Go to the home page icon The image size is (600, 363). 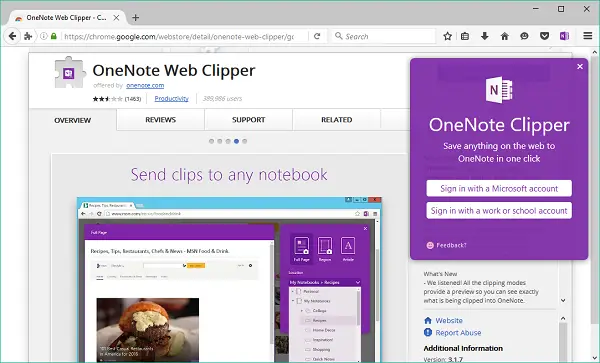click(505, 36)
